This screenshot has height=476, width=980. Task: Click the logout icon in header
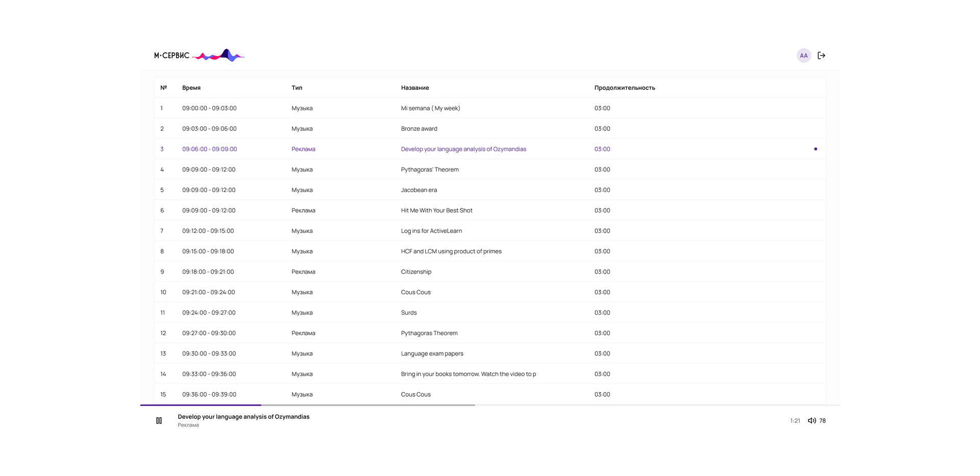[x=821, y=56]
